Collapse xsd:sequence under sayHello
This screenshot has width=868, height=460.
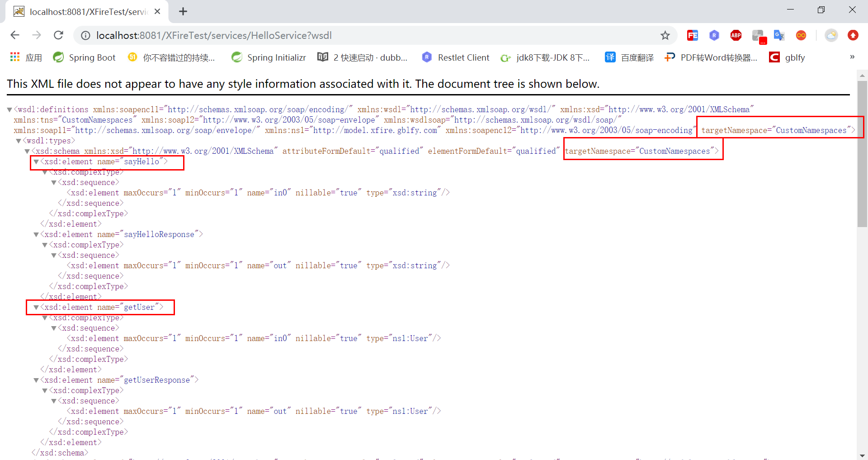[54, 183]
